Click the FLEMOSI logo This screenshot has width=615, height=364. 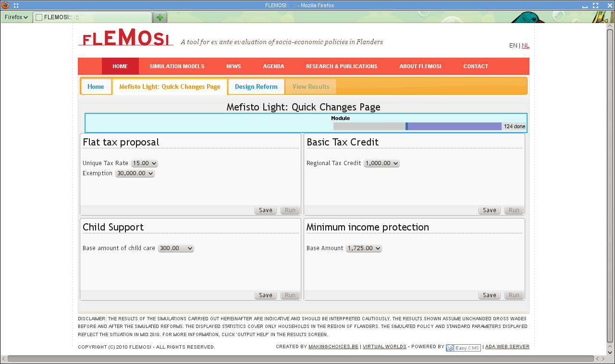pos(126,37)
